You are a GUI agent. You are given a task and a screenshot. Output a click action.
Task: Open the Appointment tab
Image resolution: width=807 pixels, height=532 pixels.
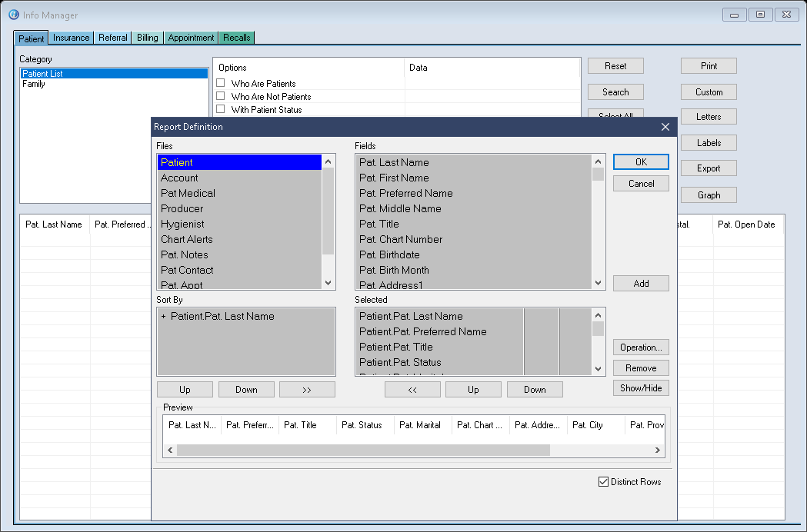coord(191,38)
